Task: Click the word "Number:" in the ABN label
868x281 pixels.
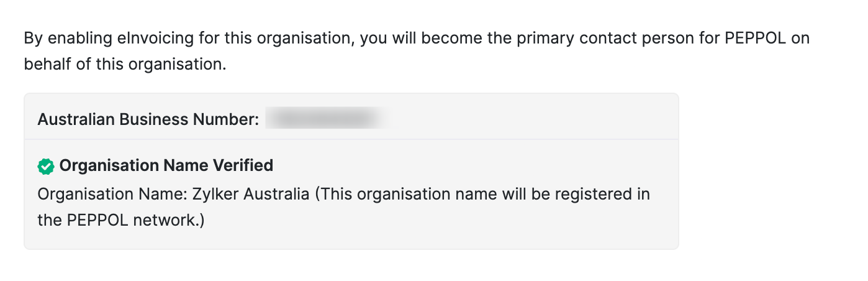Action: pos(225,119)
